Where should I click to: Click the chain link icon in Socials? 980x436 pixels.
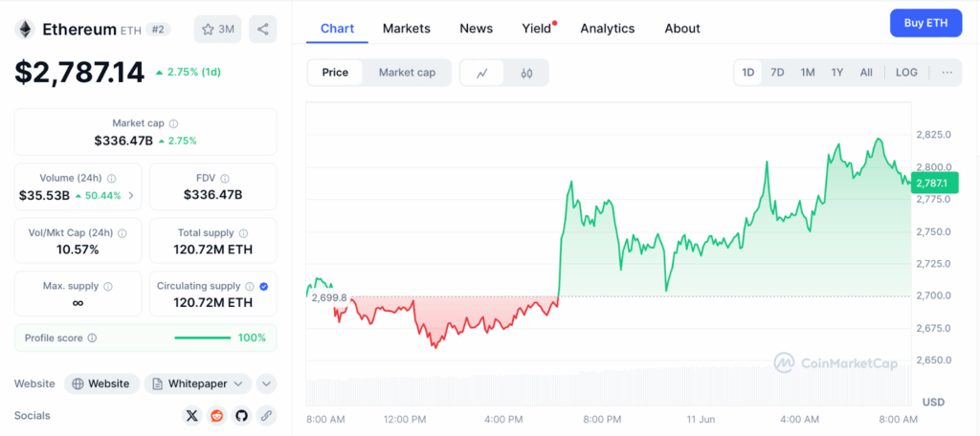click(266, 416)
